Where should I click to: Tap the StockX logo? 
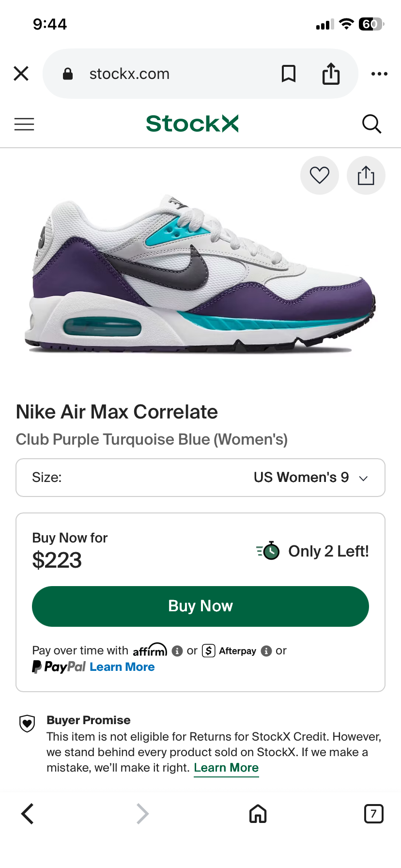pyautogui.click(x=192, y=124)
